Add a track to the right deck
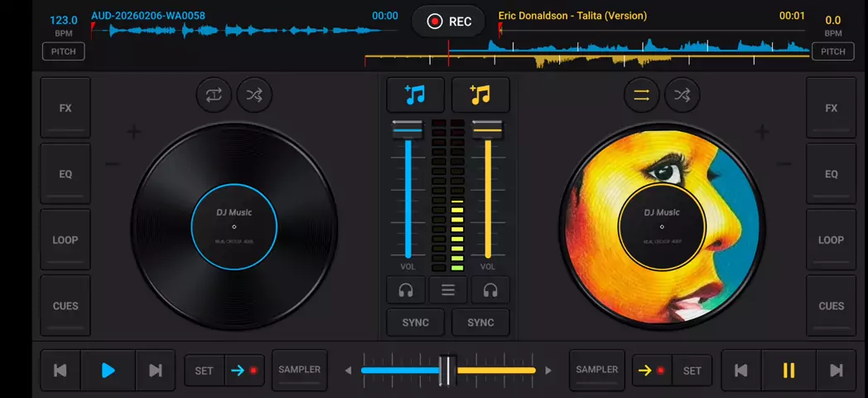Image resolution: width=868 pixels, height=398 pixels. click(x=480, y=95)
